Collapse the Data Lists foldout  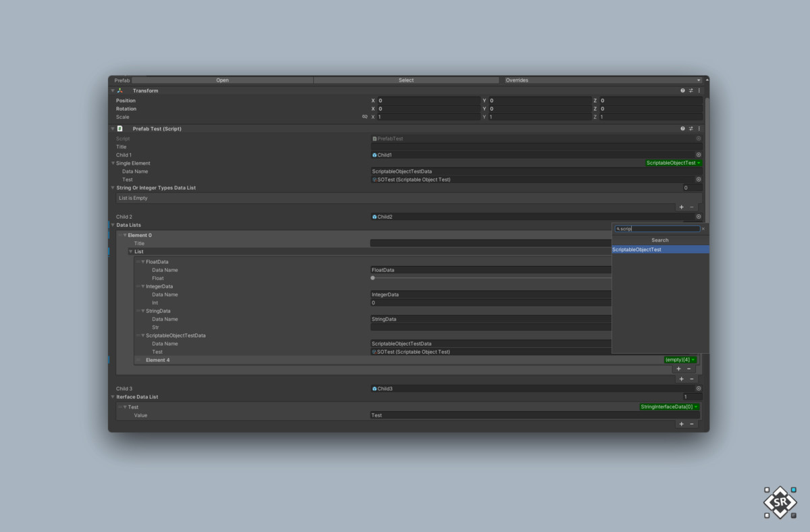point(113,225)
